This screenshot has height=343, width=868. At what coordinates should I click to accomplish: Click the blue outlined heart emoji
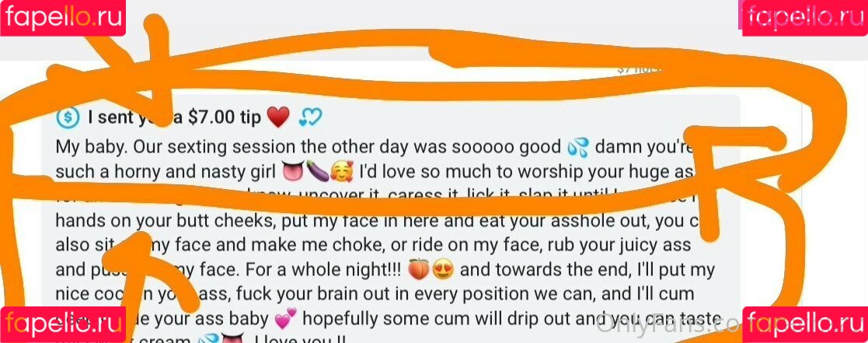310,117
